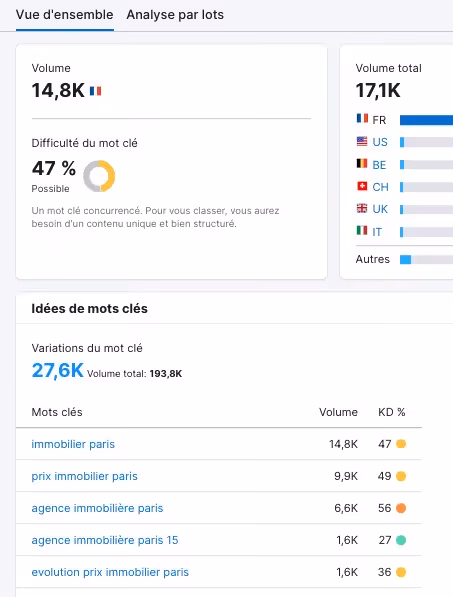Click the yellow KD dot beside 49
This screenshot has width=453, height=597.
(401, 476)
